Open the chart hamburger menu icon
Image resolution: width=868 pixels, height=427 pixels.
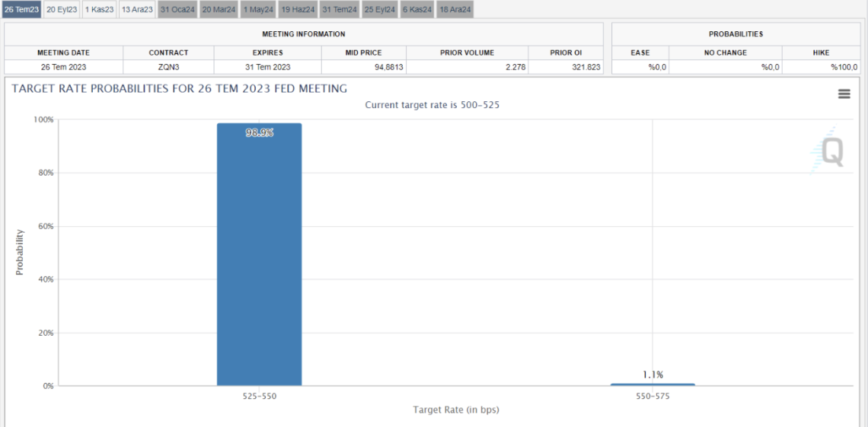coord(844,94)
